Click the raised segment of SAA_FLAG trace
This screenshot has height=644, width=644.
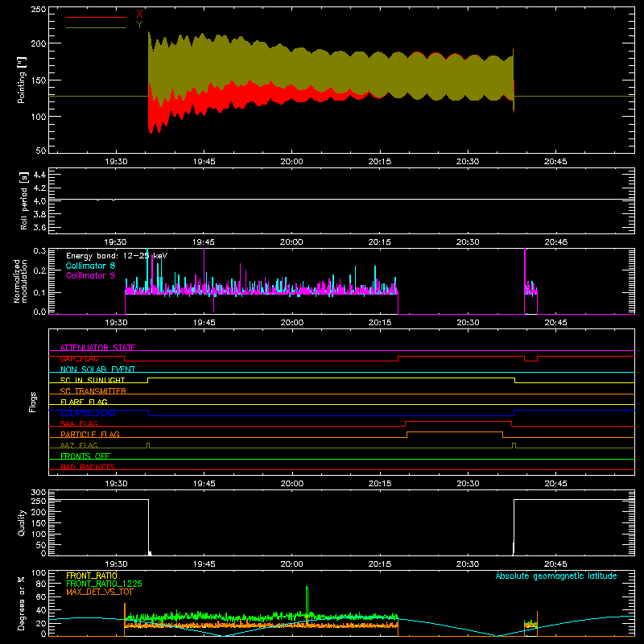tap(458, 421)
